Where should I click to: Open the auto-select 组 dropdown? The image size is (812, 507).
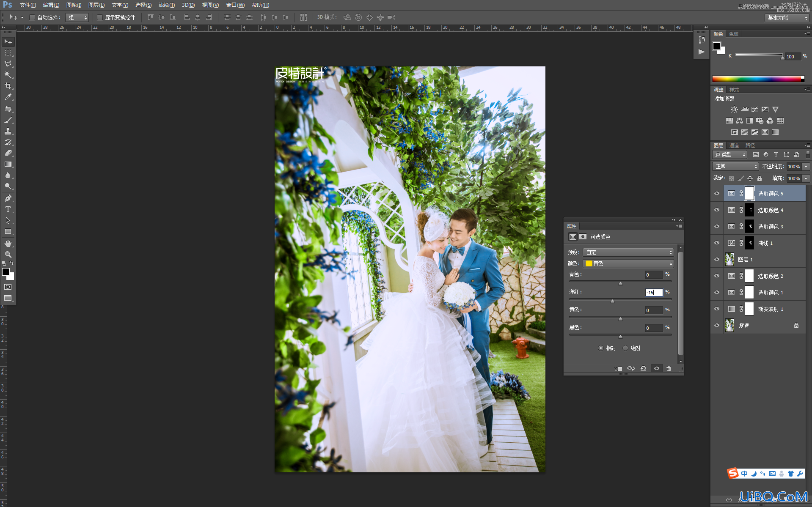coord(77,17)
